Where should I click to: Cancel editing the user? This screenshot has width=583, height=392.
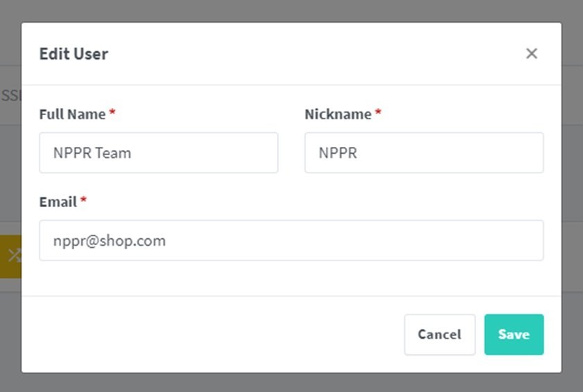coord(440,335)
